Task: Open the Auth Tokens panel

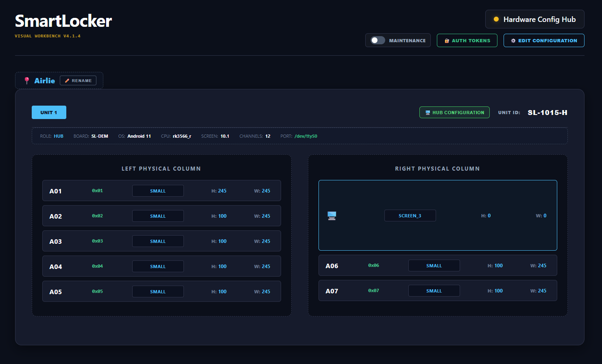Action: click(467, 41)
